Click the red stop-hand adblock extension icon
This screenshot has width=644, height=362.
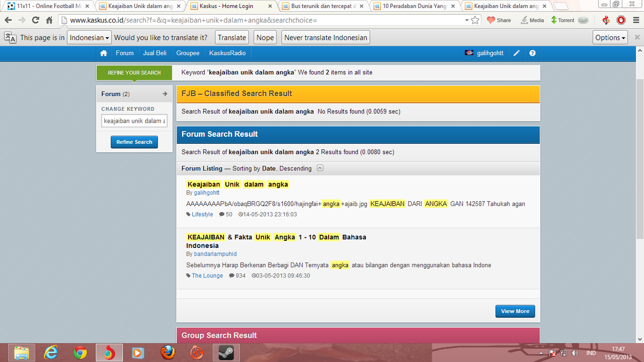[621, 20]
